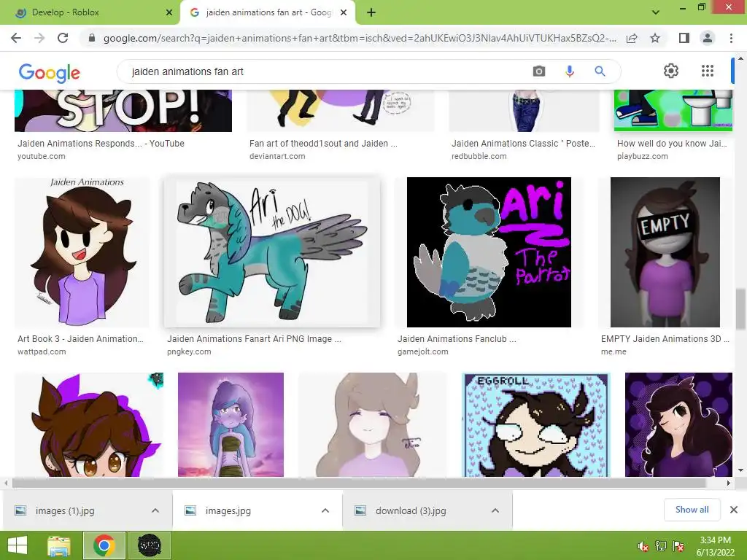The width and height of the screenshot is (747, 560).
Task: Open Action Center flag icon
Action: [678, 546]
